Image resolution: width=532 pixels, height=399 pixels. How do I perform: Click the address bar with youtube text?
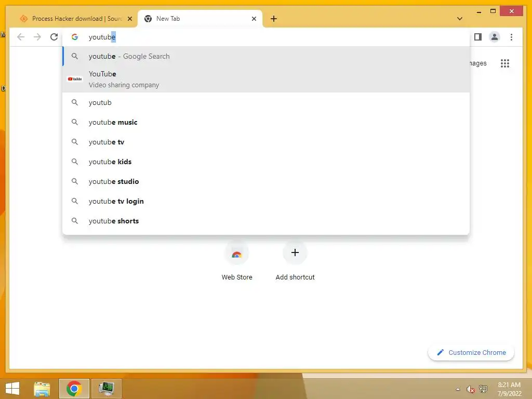coord(265,37)
